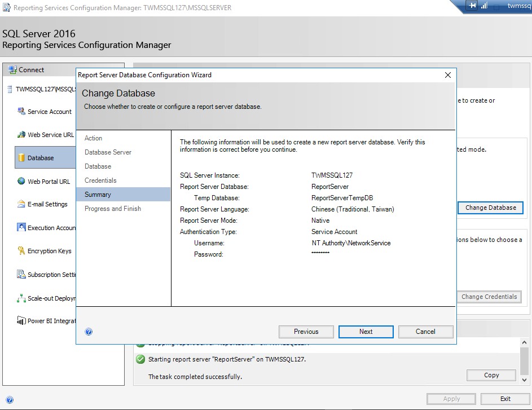
Task: Open the Service Account page
Action: click(50, 112)
